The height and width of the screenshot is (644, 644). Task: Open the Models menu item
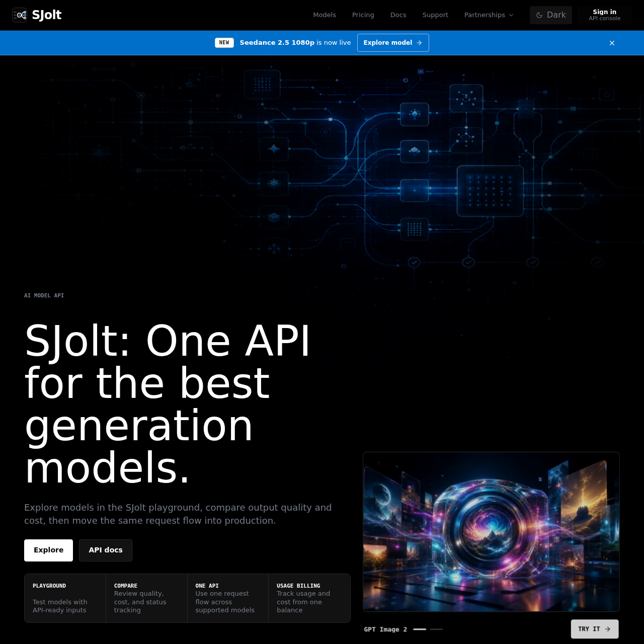325,15
